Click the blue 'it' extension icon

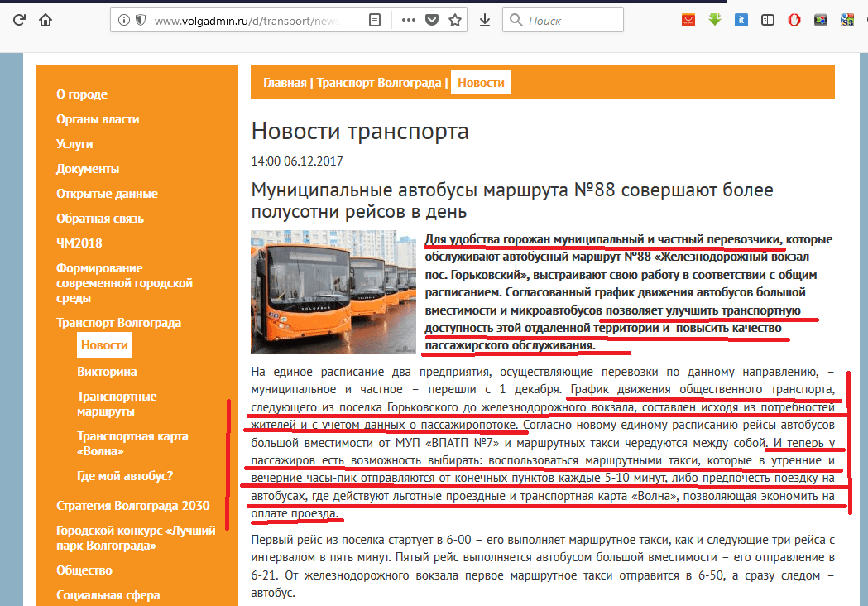(x=741, y=21)
